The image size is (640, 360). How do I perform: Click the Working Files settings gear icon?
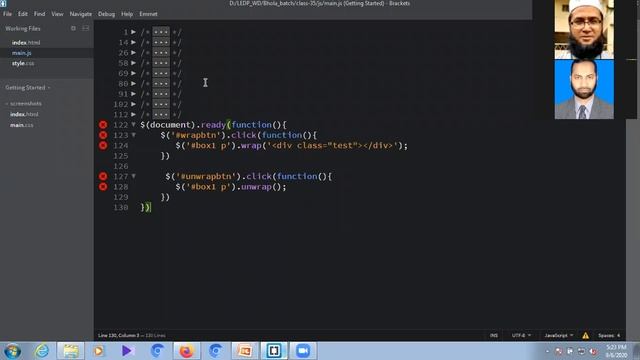pyautogui.click(x=73, y=28)
